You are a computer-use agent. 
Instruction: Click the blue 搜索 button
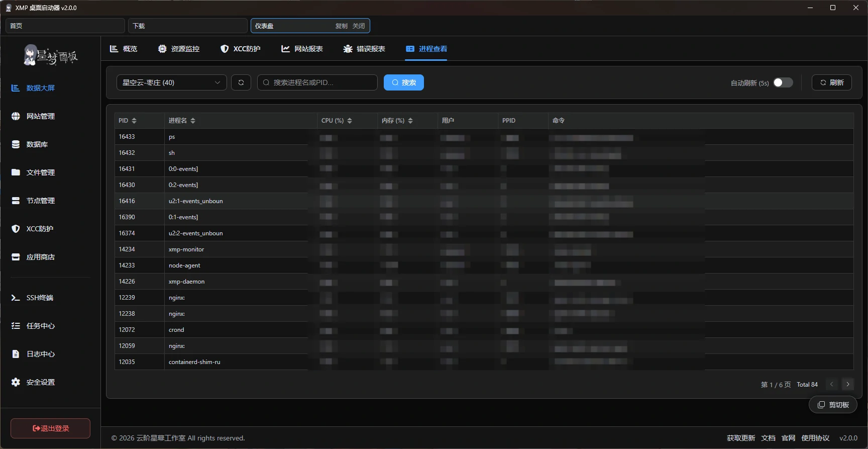(404, 82)
